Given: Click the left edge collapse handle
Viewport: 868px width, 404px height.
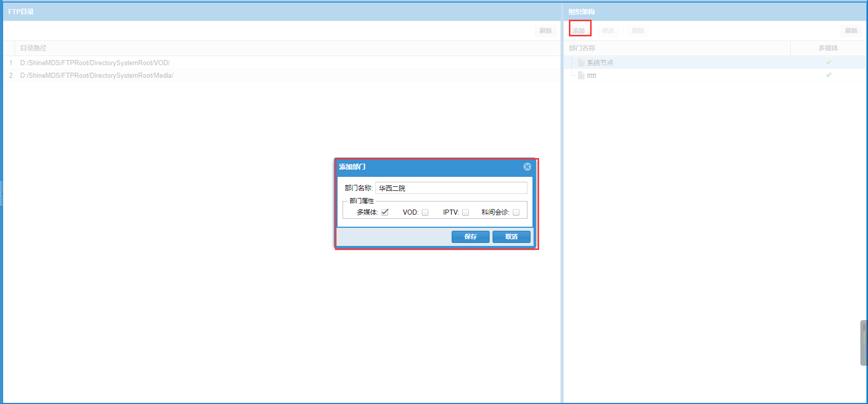Looking at the screenshot, I should [x=2, y=193].
